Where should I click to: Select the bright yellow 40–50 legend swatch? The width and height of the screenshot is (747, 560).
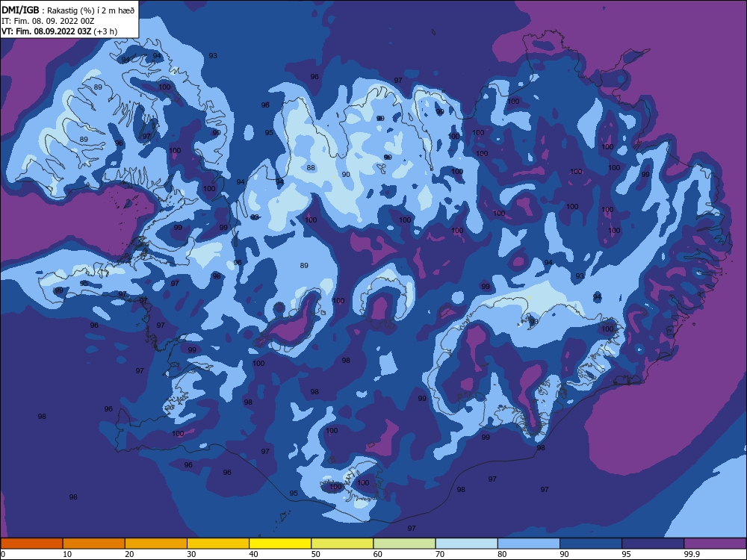pos(280,544)
